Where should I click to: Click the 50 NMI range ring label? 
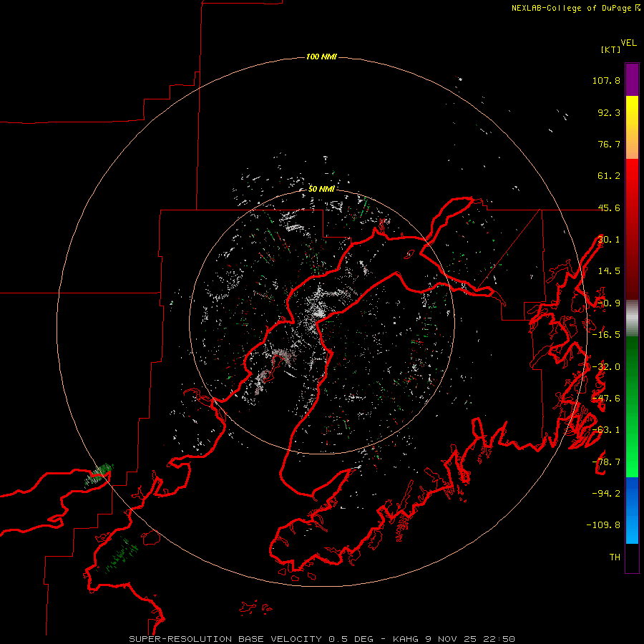tap(321, 189)
